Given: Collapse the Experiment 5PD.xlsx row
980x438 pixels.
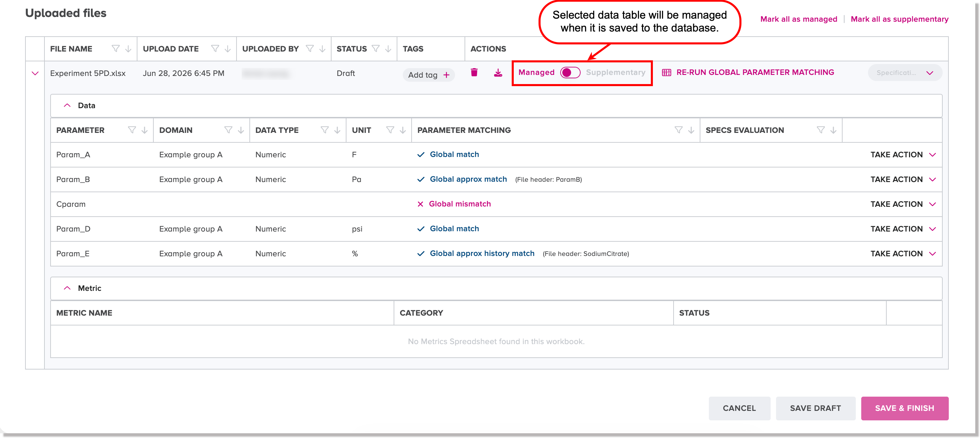Looking at the screenshot, I should click(x=35, y=73).
